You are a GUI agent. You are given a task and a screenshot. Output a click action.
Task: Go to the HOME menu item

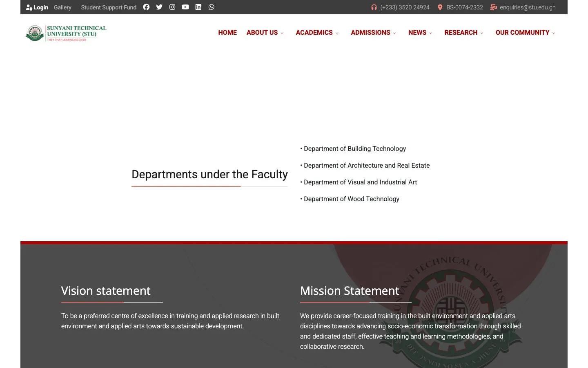[227, 33]
